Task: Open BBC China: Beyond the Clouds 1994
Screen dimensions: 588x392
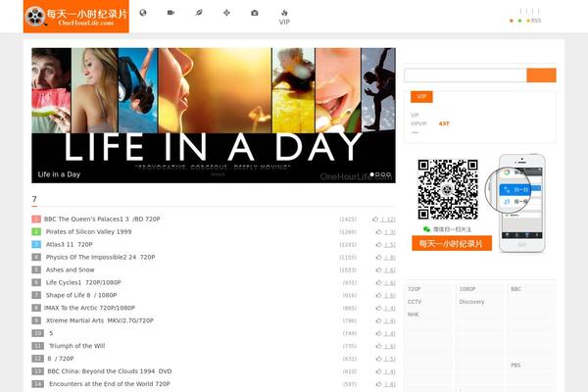Action: [x=110, y=371]
